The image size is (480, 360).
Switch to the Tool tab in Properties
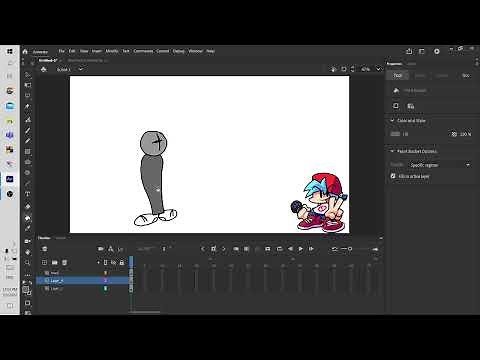(x=397, y=76)
